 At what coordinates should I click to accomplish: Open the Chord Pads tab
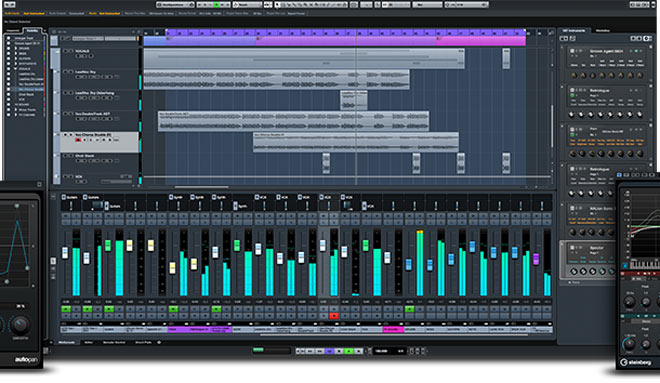pos(144,342)
